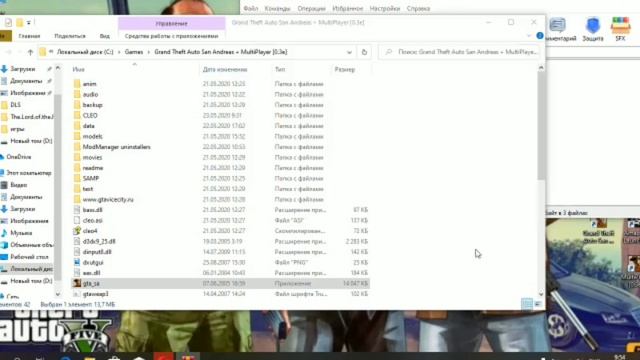Open Настройки menu in WinRAR
640x360 pixels.
tap(384, 9)
